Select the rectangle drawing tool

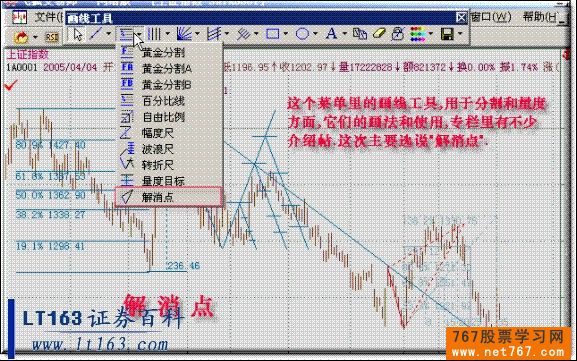pos(272,34)
